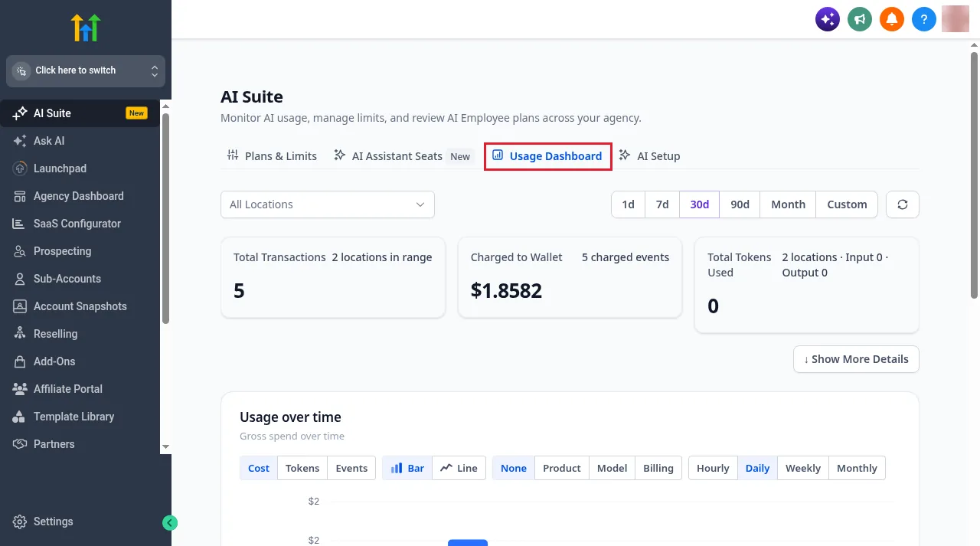Set chart type to Bar
980x546 pixels.
click(x=407, y=468)
